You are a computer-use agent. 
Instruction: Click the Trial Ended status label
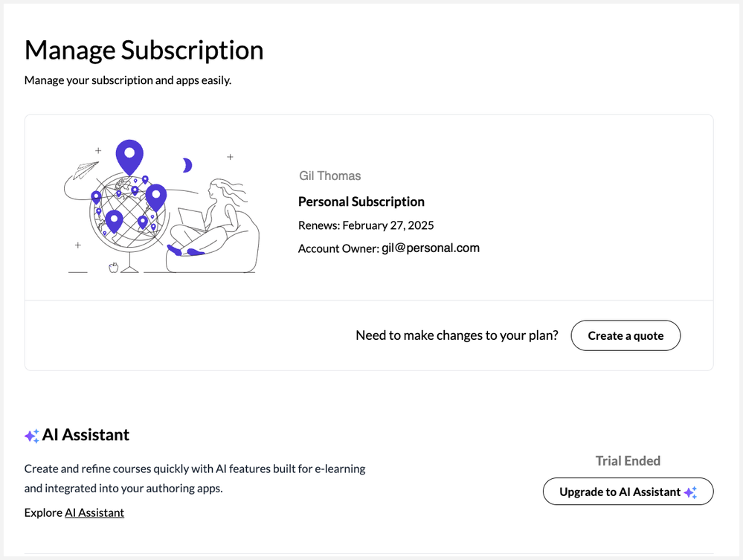(x=628, y=461)
